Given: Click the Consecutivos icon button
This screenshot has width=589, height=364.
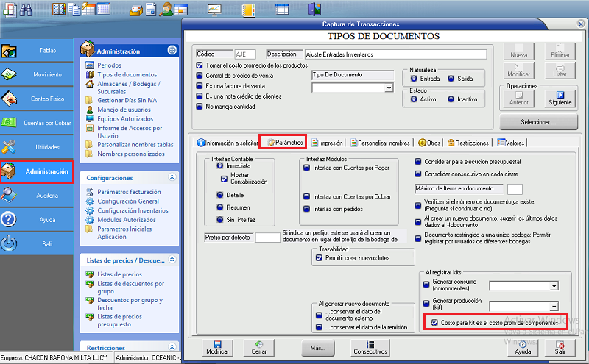Looking at the screenshot, I should (370, 347).
